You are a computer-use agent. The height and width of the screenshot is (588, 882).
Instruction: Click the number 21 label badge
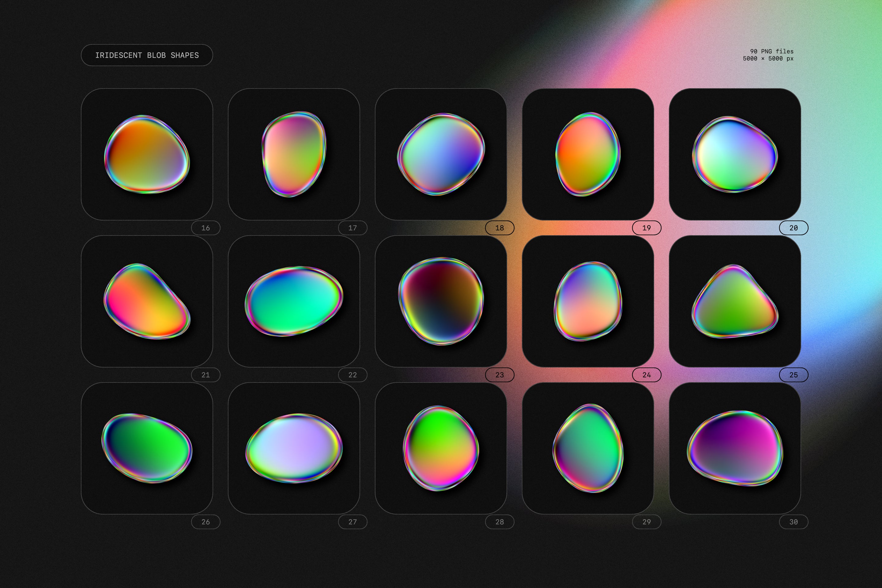coord(205,375)
